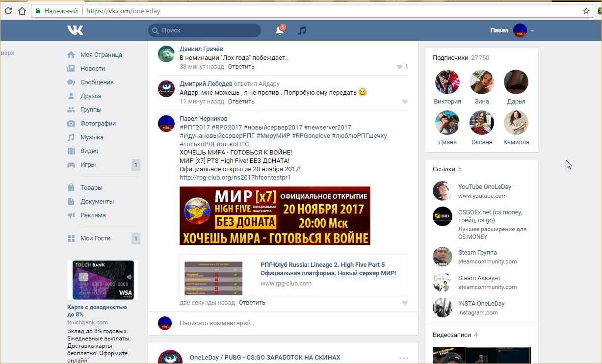This screenshot has height=364, width=602.
Task: Expand the Павел profile dropdown menu
Action: tap(532, 31)
